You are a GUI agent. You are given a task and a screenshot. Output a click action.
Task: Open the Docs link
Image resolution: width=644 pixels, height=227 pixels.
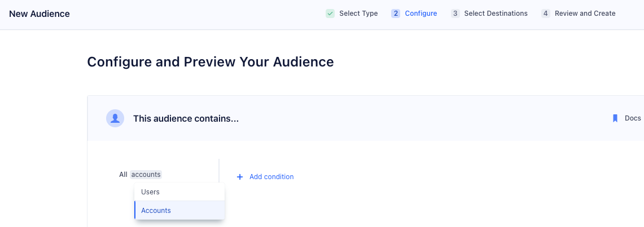coord(632,118)
